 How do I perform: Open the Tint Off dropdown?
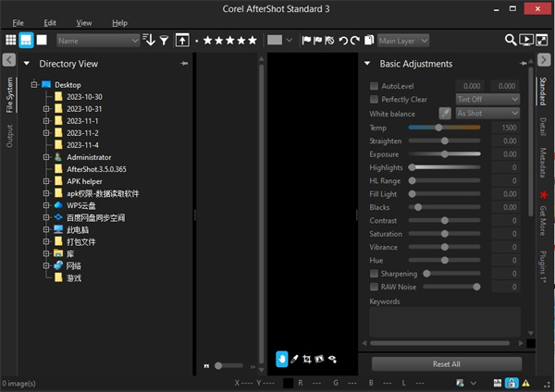pyautogui.click(x=487, y=100)
